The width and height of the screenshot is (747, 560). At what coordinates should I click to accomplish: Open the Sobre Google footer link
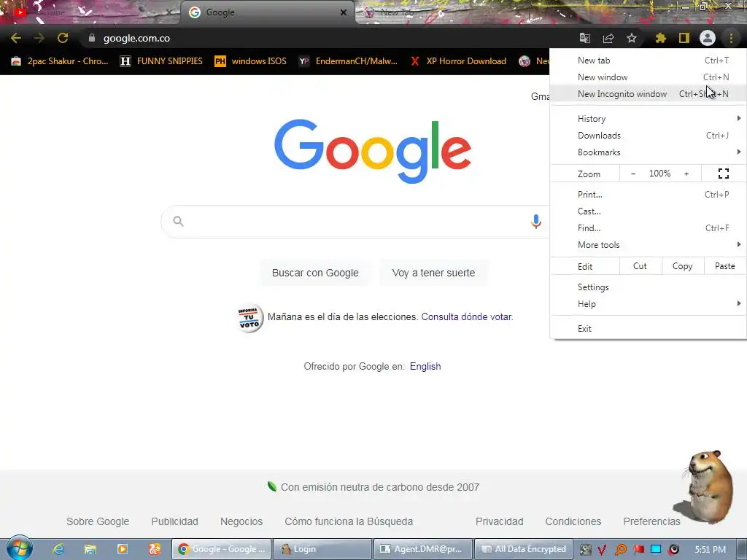coord(98,521)
